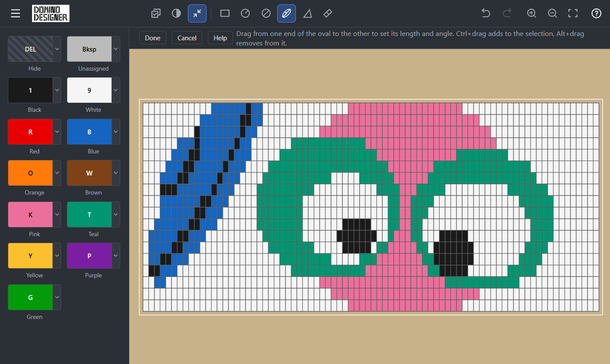Zoom in on the canvas

coord(531,13)
